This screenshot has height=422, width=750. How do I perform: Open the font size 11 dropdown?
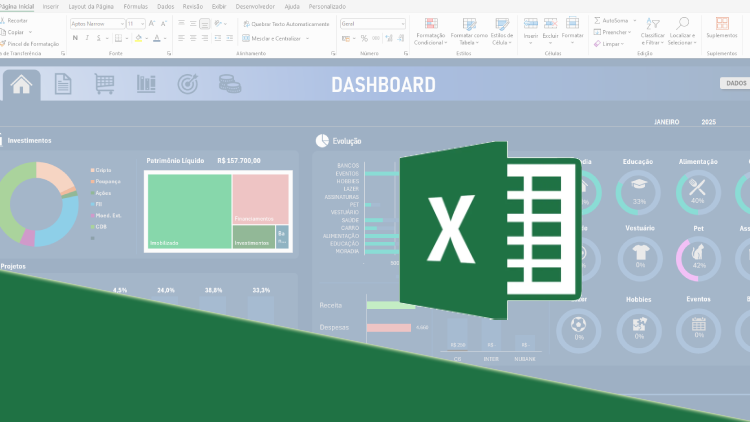click(142, 23)
